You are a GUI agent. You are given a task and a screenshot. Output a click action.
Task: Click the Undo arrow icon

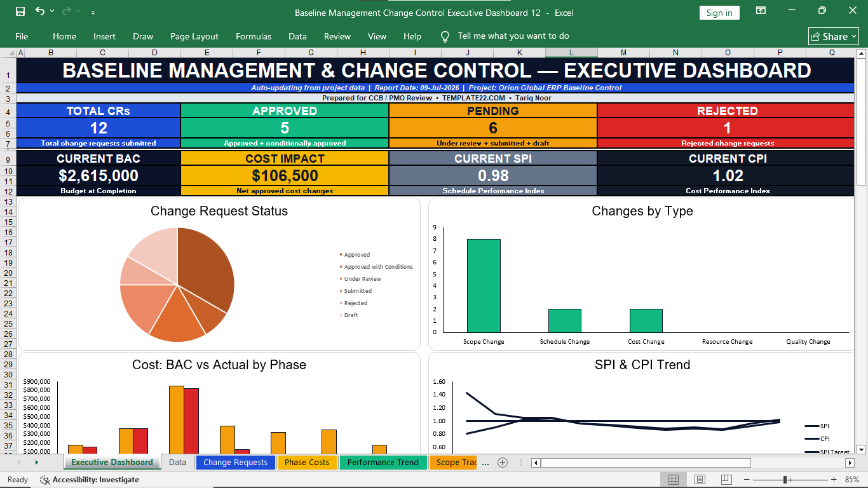coord(40,11)
